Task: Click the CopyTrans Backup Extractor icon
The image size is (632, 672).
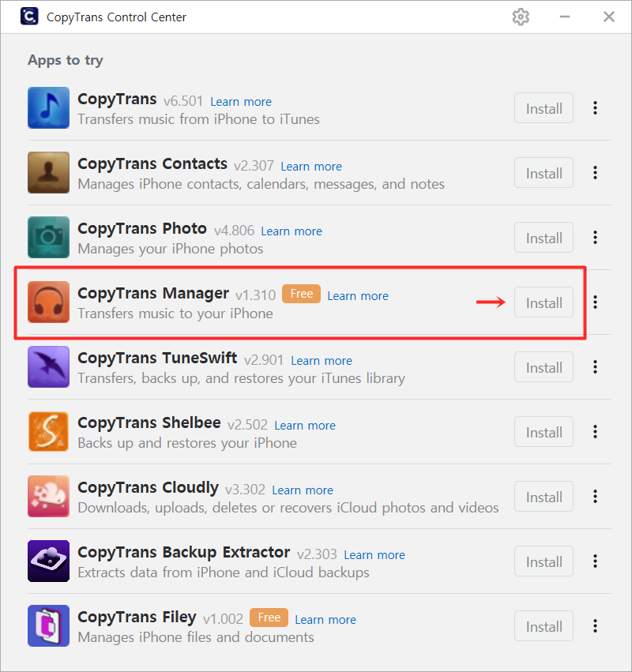Action: pos(48,561)
